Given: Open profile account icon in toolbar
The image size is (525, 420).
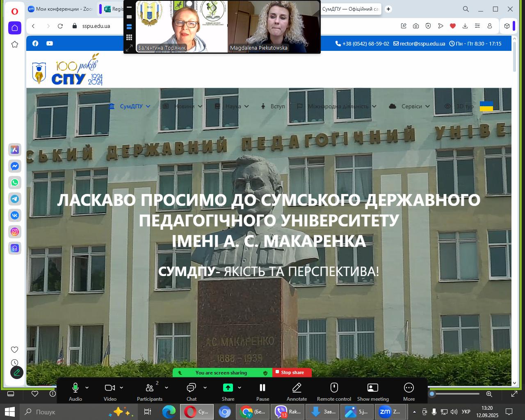Looking at the screenshot, I should pyautogui.click(x=490, y=26).
